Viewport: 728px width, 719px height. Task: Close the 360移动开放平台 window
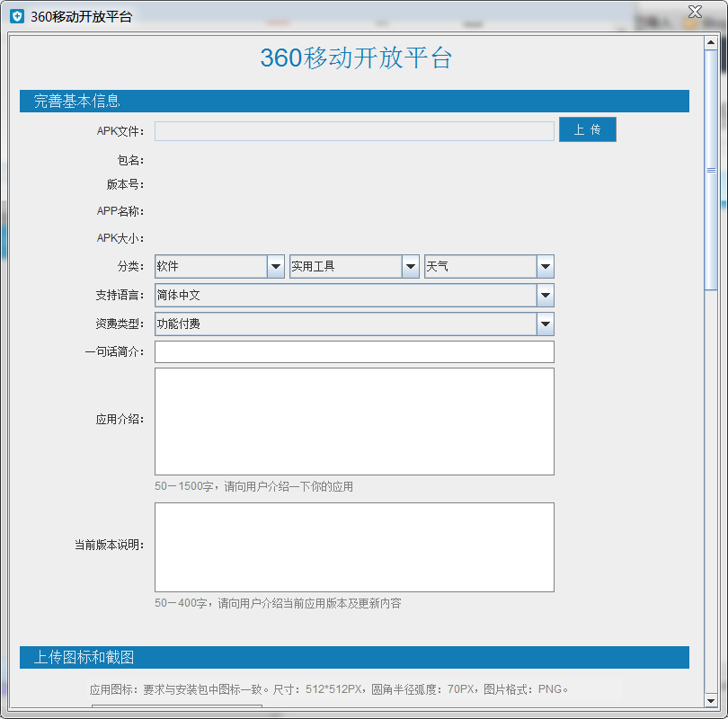click(695, 12)
